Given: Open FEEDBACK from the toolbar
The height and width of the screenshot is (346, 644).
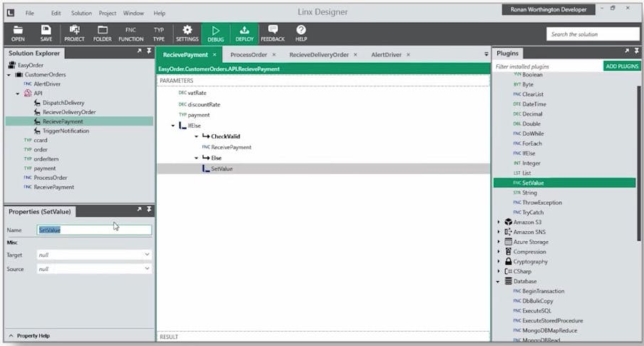Looking at the screenshot, I should (273, 34).
